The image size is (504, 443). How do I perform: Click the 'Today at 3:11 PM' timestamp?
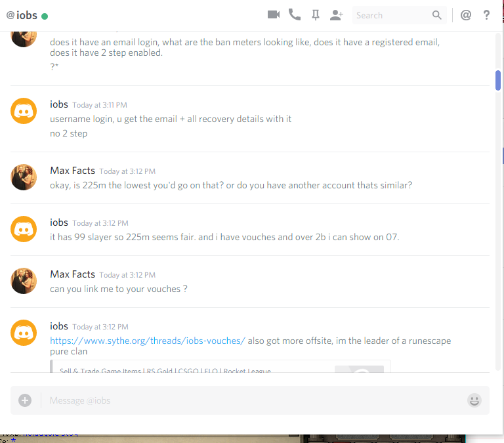(x=100, y=105)
